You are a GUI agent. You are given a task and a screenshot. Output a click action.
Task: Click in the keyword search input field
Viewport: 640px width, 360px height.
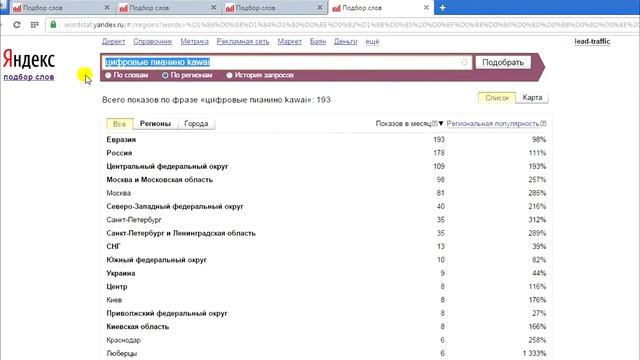pos(287,62)
